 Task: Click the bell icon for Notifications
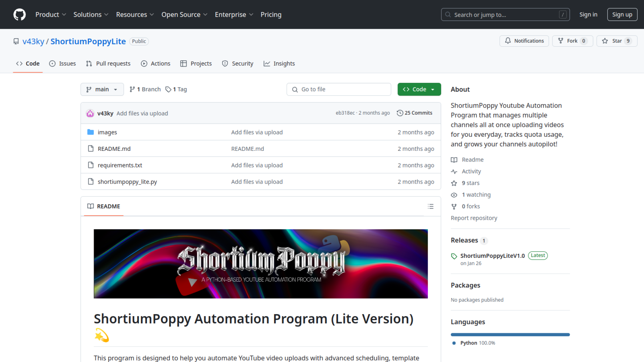click(508, 41)
